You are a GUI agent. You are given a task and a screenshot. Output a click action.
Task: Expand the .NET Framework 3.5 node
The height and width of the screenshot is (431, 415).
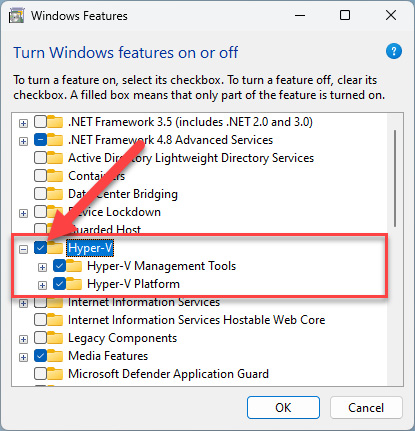[23, 123]
